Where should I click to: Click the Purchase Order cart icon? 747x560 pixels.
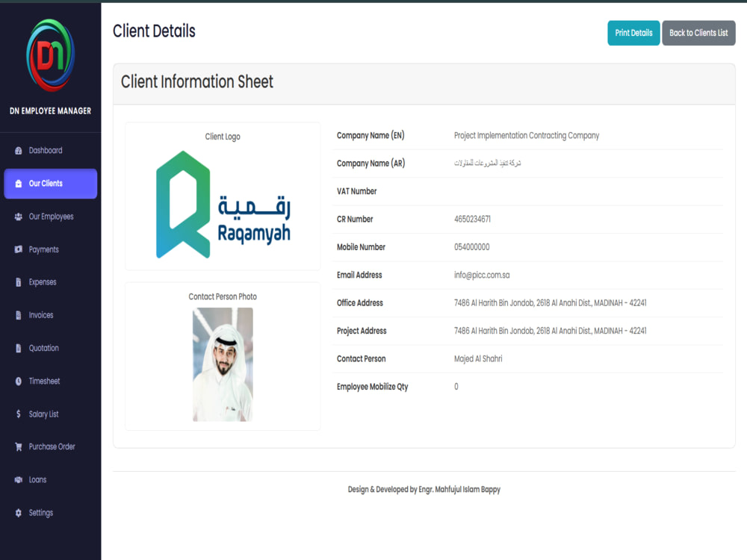click(19, 447)
